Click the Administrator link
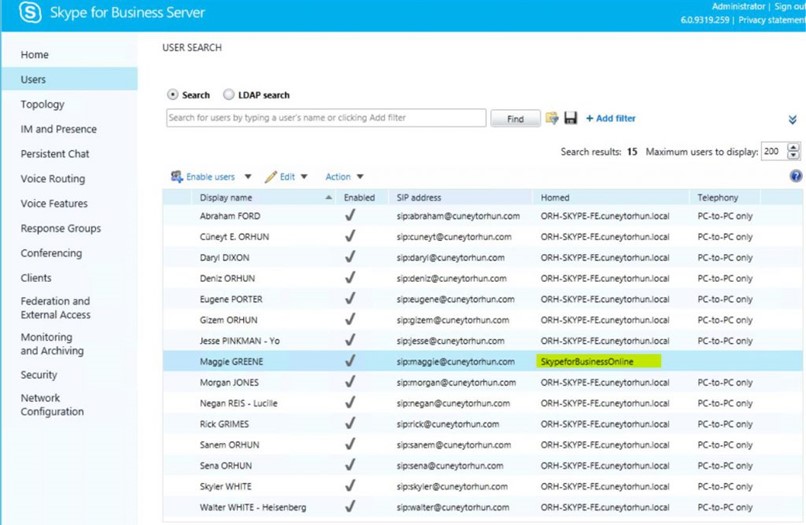This screenshot has height=525, width=806. [x=739, y=6]
